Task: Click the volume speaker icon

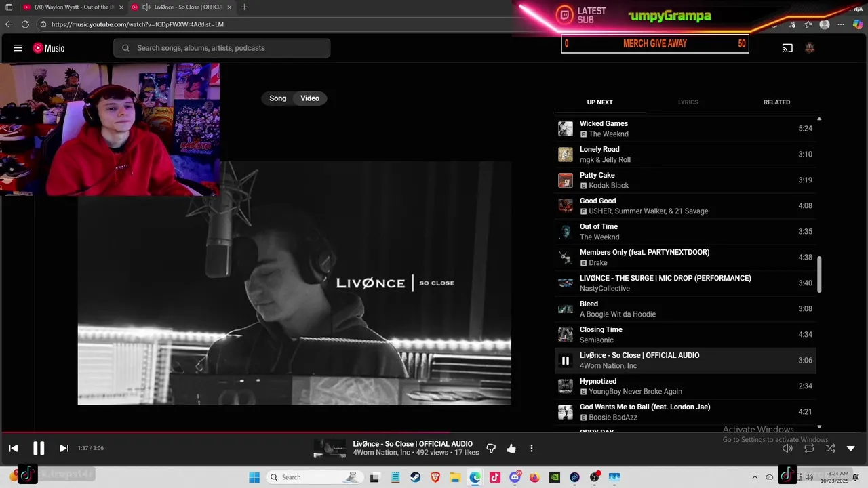Action: (787, 448)
